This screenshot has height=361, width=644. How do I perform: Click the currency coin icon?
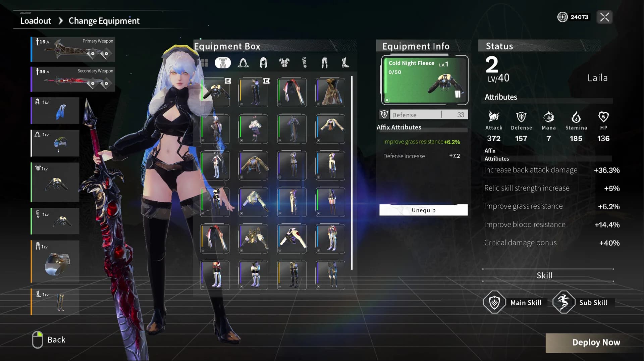(562, 17)
